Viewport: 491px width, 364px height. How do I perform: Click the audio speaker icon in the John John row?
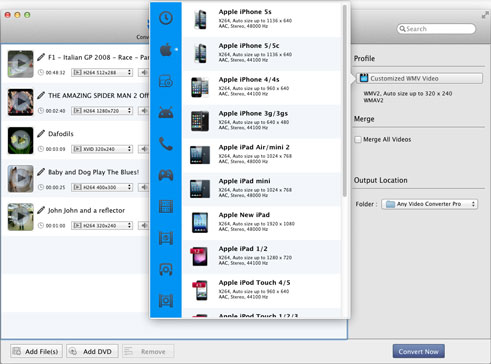pos(144,226)
